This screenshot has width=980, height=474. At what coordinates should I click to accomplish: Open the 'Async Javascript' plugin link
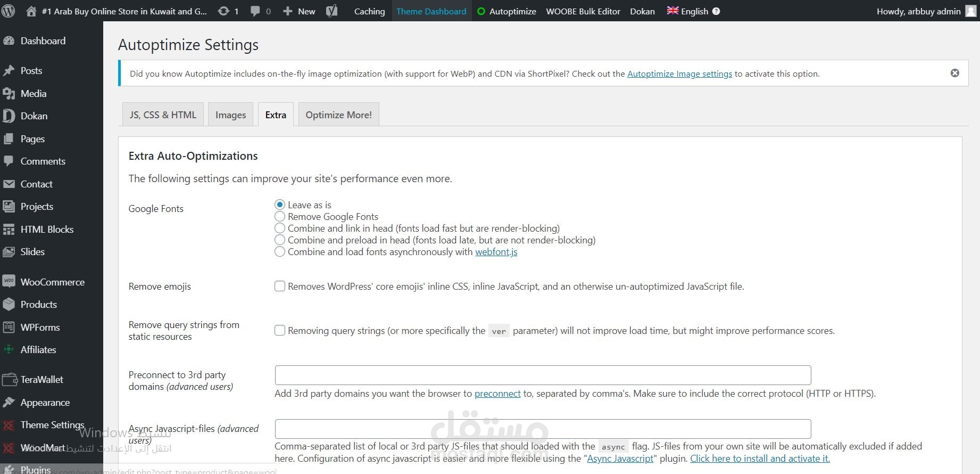tap(620, 458)
